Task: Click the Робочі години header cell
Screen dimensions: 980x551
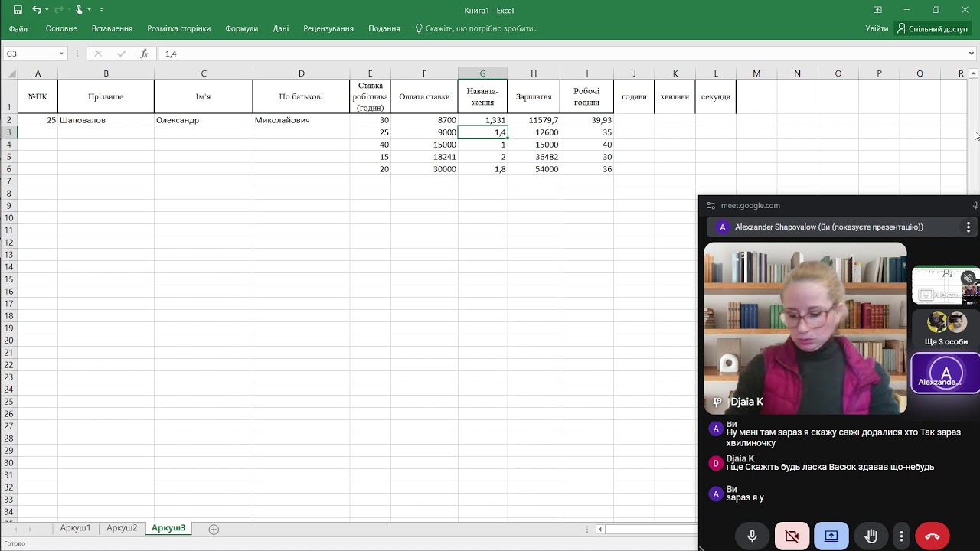Action: pyautogui.click(x=586, y=96)
